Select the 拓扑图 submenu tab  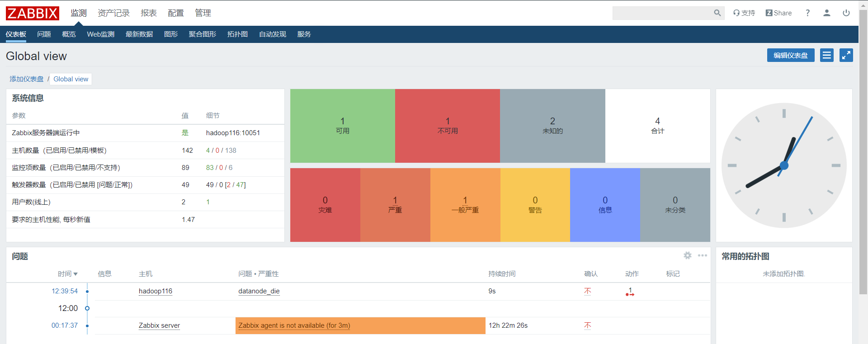click(x=237, y=34)
